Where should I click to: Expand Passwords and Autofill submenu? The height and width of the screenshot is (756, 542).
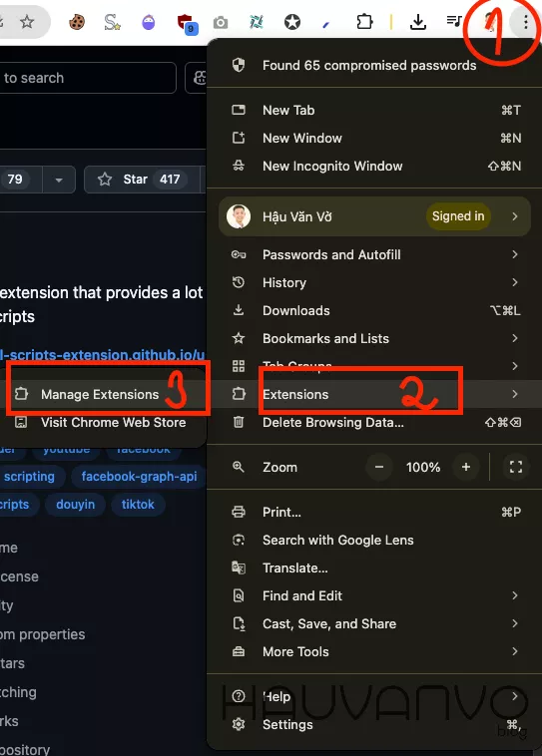pos(374,254)
